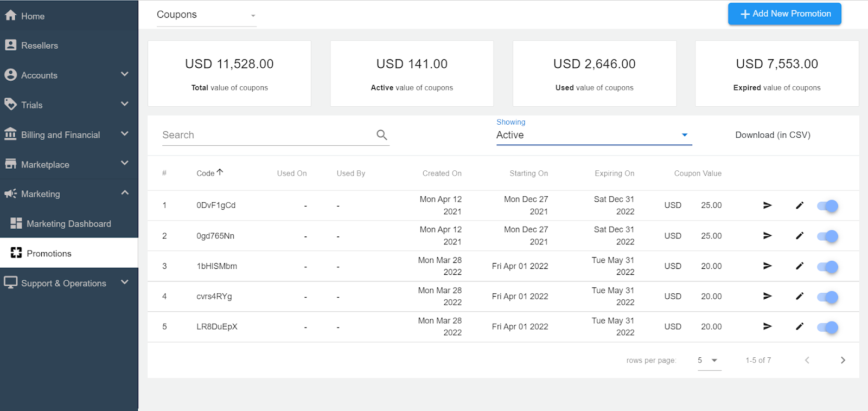Open Marketing Dashboard in the sidebar
This screenshot has width=868, height=411.
68,224
